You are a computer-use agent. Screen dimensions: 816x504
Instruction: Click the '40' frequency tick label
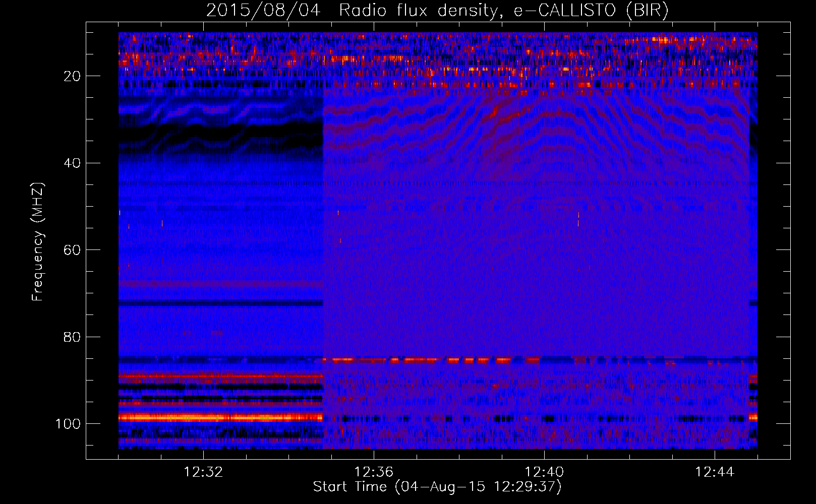pyautogui.click(x=73, y=163)
